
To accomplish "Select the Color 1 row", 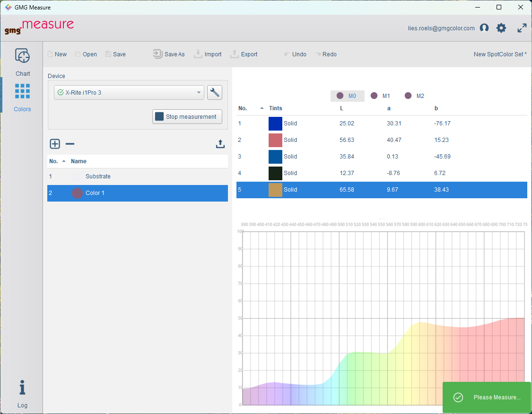I will 138,193.
